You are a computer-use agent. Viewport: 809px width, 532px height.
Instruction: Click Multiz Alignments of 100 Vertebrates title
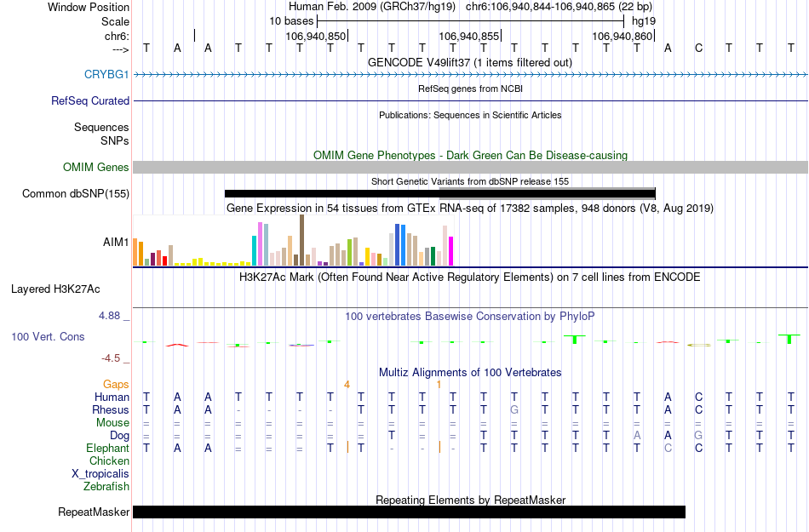(x=469, y=372)
